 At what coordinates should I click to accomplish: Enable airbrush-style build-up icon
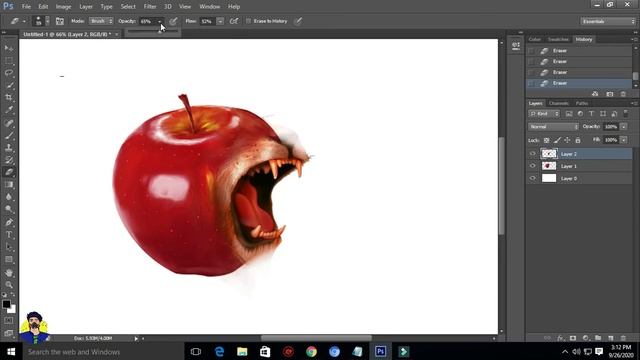tap(234, 21)
